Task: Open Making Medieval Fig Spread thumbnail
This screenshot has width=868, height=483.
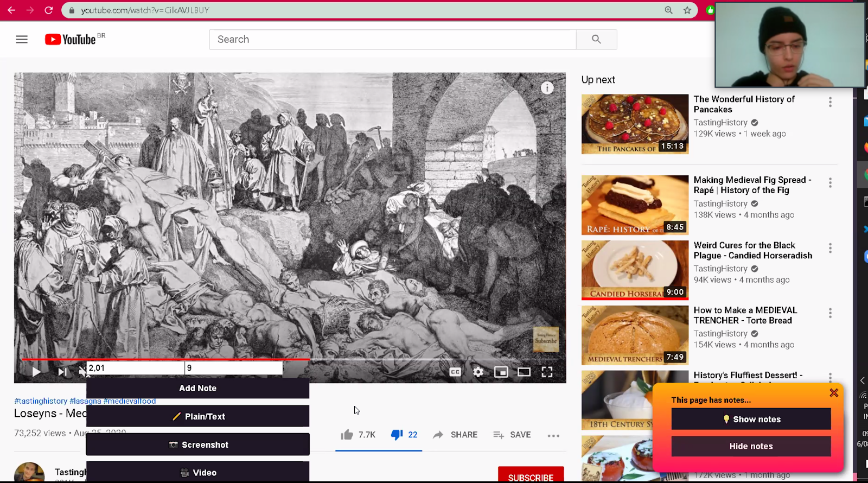Action: pyautogui.click(x=635, y=205)
